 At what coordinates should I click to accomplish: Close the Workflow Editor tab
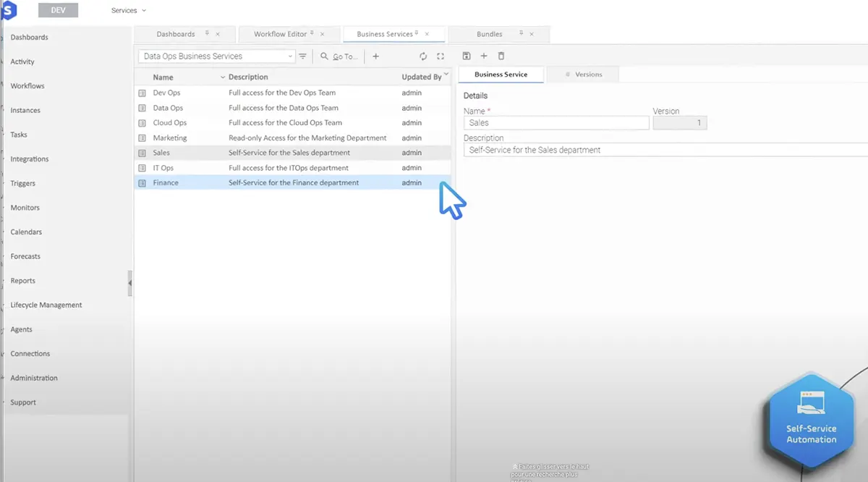pos(323,34)
